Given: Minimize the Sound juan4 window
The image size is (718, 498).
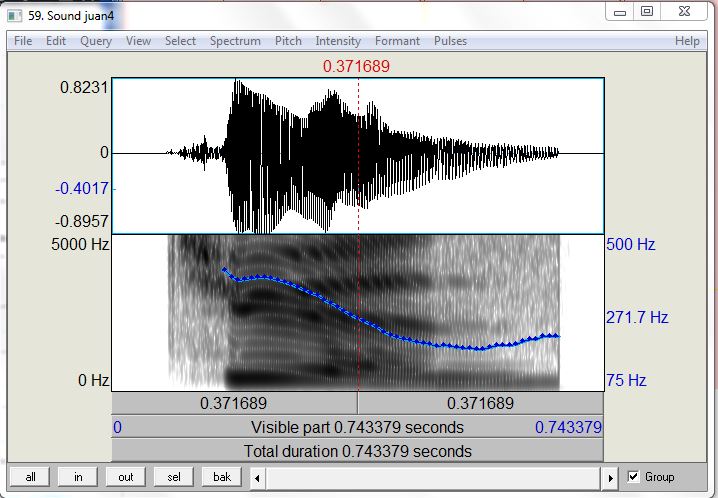Looking at the screenshot, I should pos(620,12).
